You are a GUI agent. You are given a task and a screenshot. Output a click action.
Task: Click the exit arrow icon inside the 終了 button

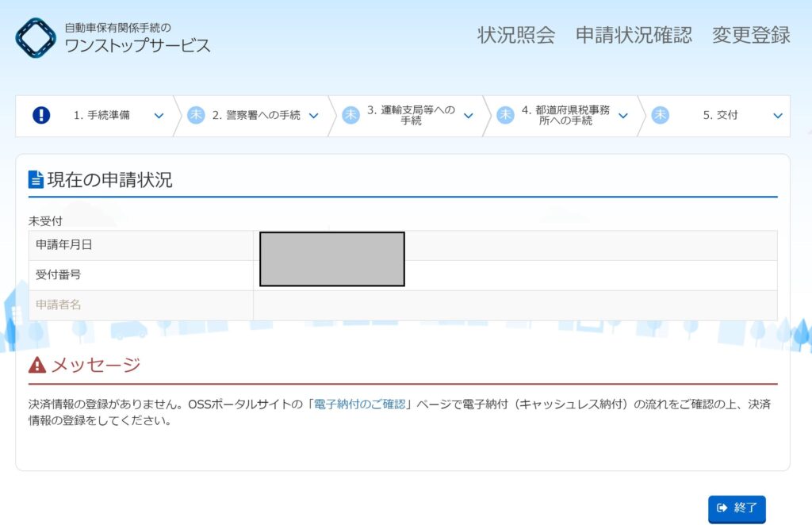(722, 509)
